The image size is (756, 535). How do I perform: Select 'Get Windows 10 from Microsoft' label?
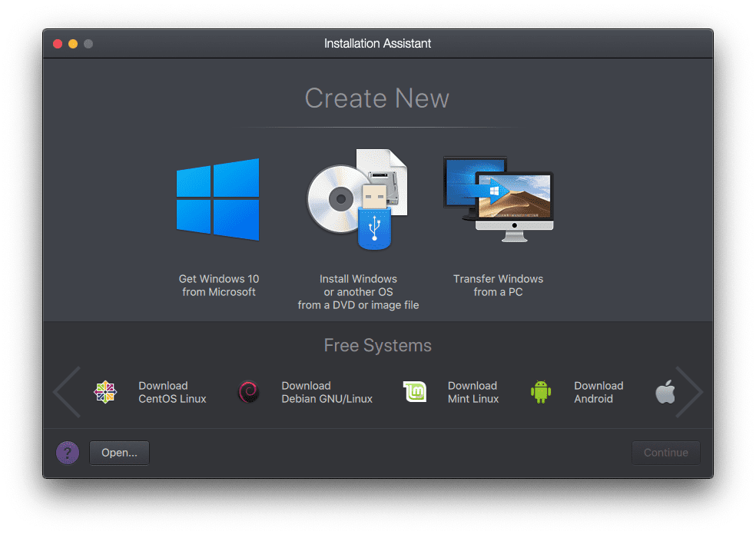click(x=219, y=286)
